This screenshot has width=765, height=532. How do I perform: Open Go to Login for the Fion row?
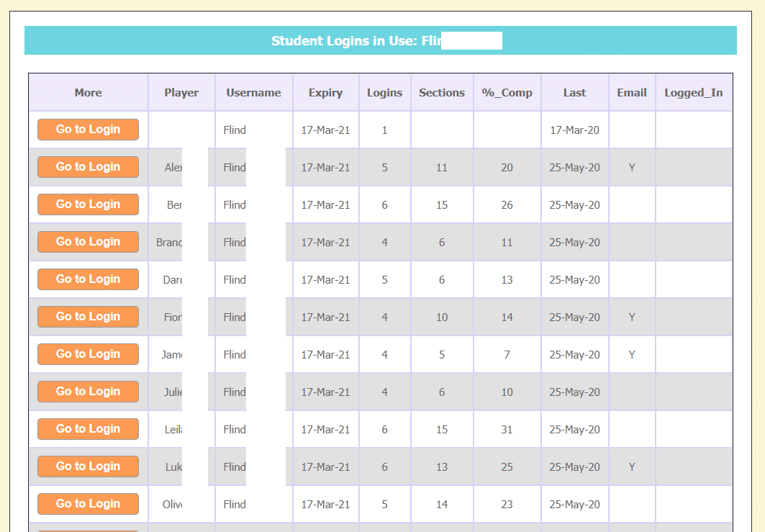click(x=88, y=317)
